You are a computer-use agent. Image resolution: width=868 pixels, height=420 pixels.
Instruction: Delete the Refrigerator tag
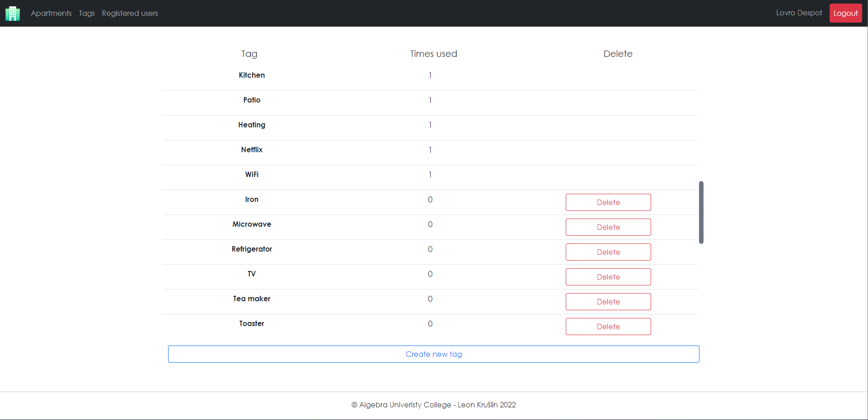608,252
